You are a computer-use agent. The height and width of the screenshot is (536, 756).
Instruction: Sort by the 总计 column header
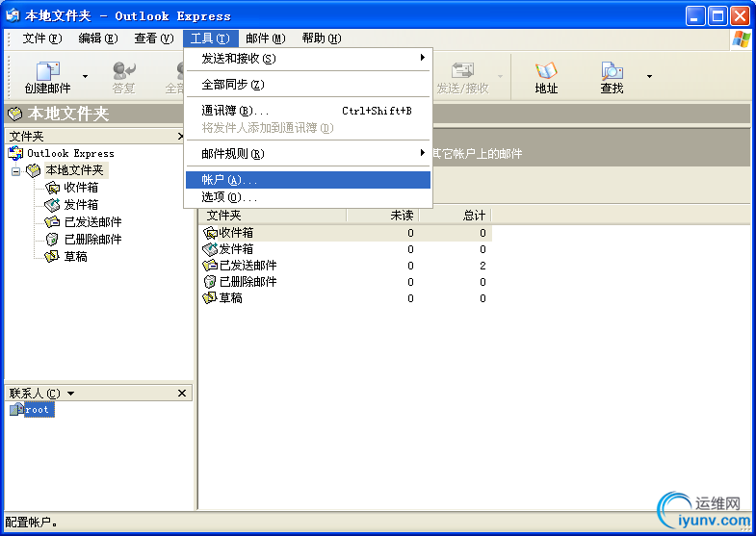[456, 216]
